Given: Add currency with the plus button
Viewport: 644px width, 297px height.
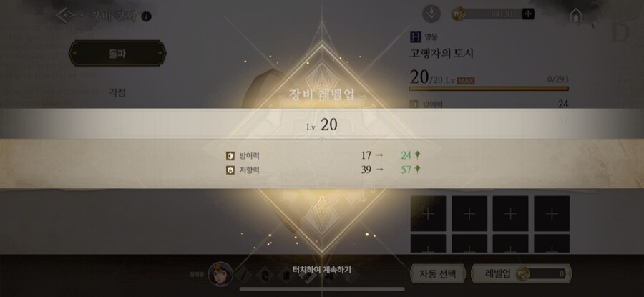Looking at the screenshot, I should (528, 14).
